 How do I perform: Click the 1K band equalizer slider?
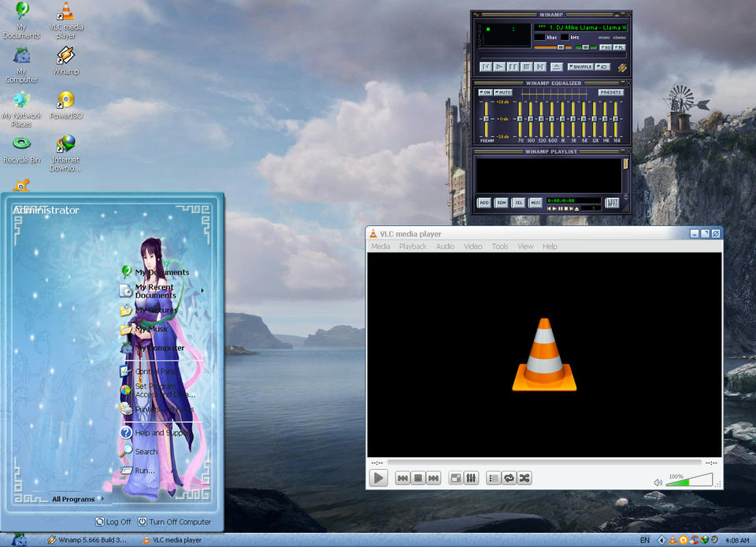click(562, 119)
